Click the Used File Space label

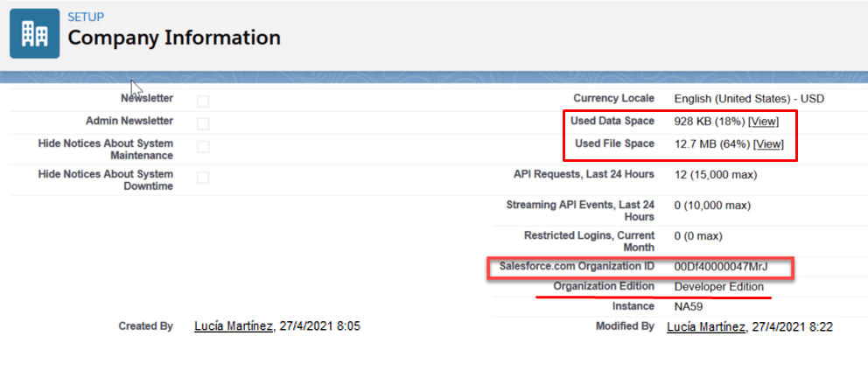click(615, 144)
